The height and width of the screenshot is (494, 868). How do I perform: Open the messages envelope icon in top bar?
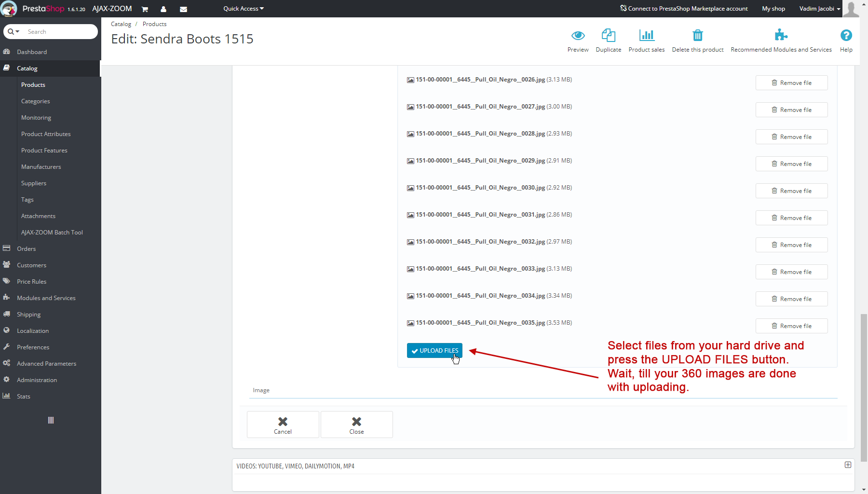point(184,9)
